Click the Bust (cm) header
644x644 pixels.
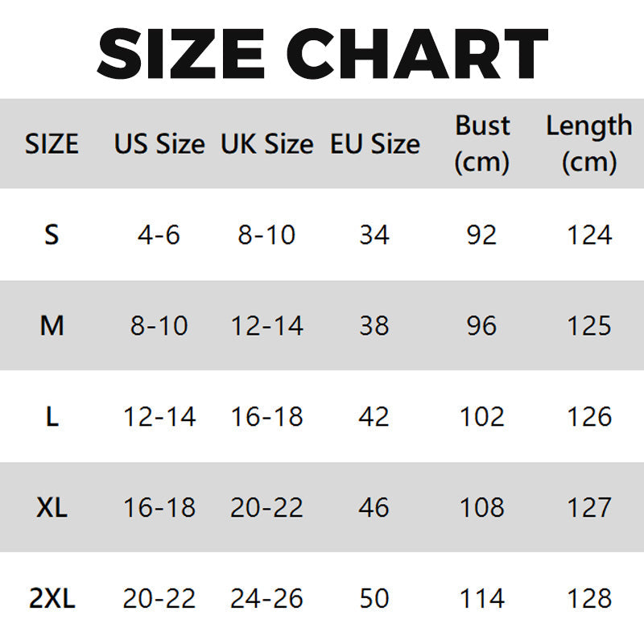click(x=482, y=144)
